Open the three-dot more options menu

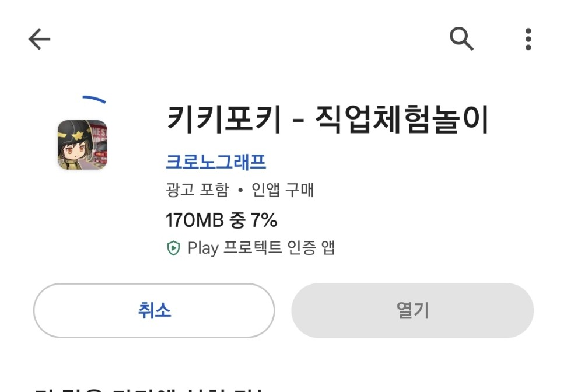click(528, 39)
